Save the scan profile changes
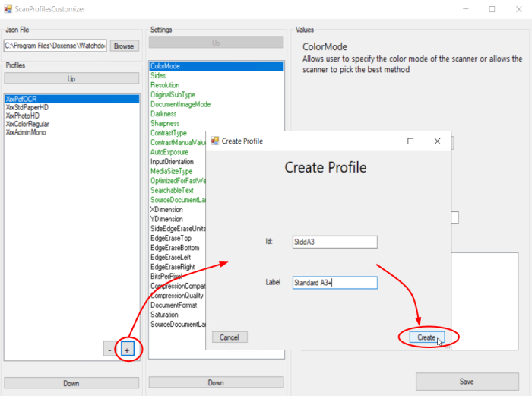This screenshot has width=532, height=396. click(x=467, y=382)
